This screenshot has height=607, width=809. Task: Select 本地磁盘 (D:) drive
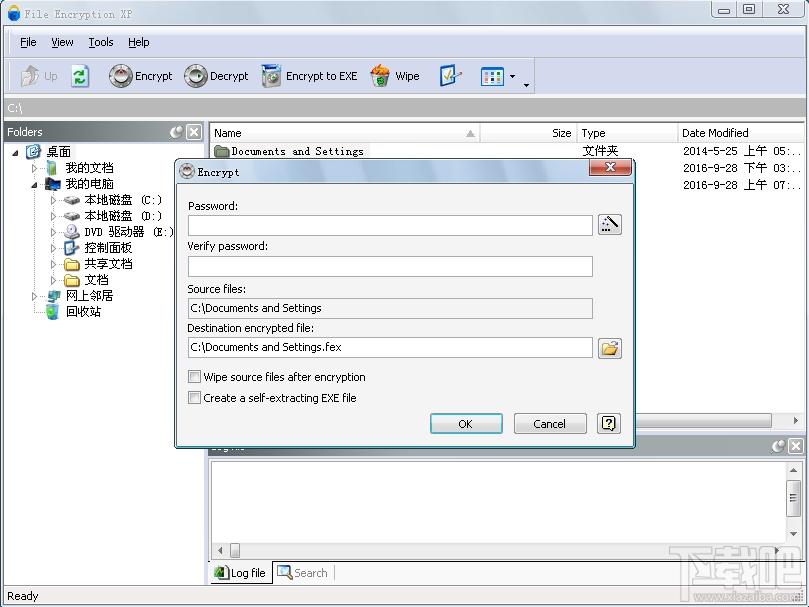[x=123, y=216]
